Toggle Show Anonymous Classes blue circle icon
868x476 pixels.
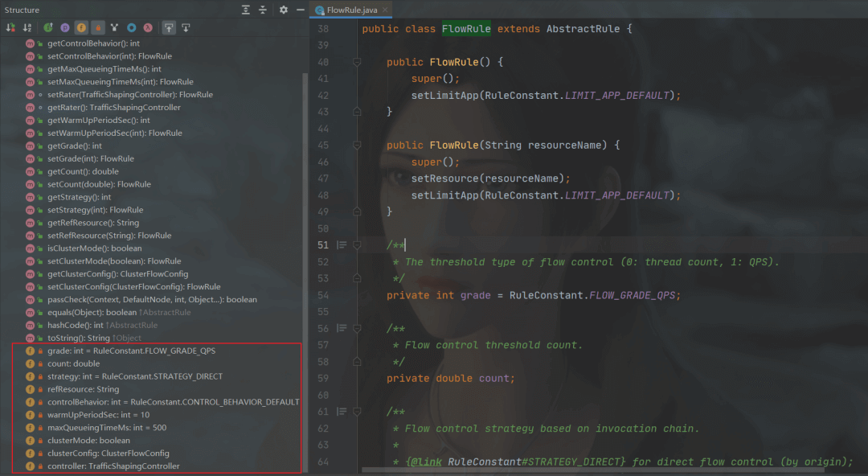131,27
